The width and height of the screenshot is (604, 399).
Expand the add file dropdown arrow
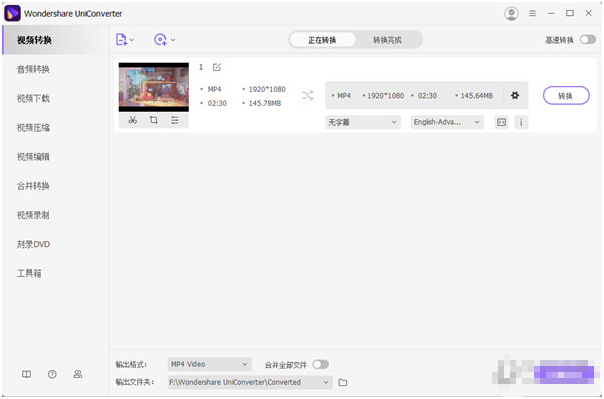(132, 40)
